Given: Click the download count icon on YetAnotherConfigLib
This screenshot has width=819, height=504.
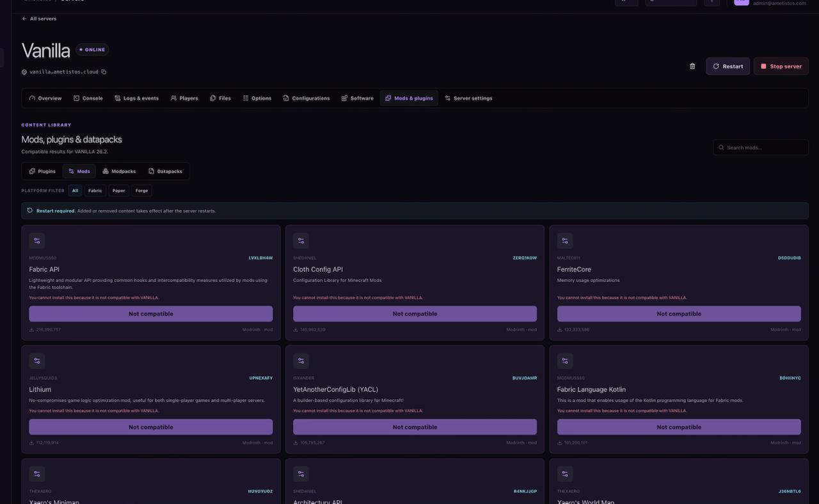Looking at the screenshot, I should [x=296, y=443].
